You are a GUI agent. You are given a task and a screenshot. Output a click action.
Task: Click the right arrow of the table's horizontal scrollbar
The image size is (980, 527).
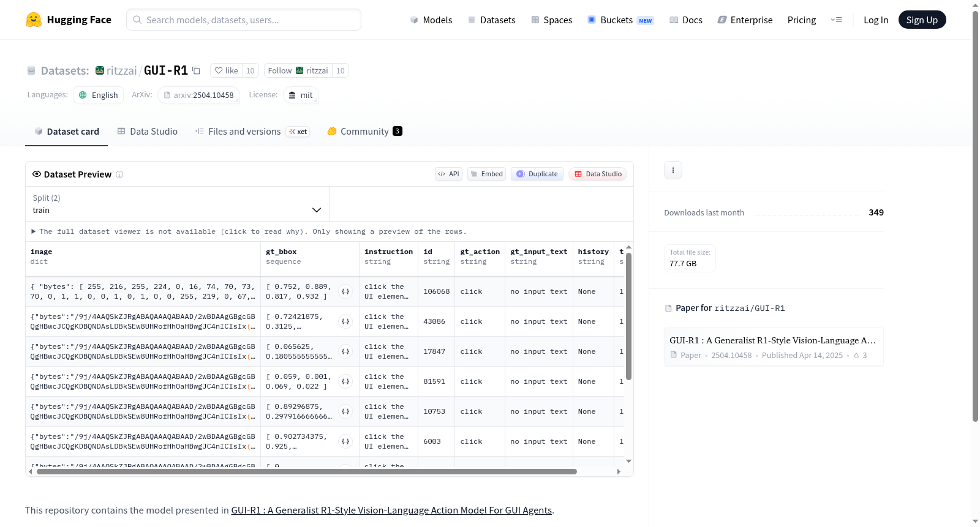point(619,471)
